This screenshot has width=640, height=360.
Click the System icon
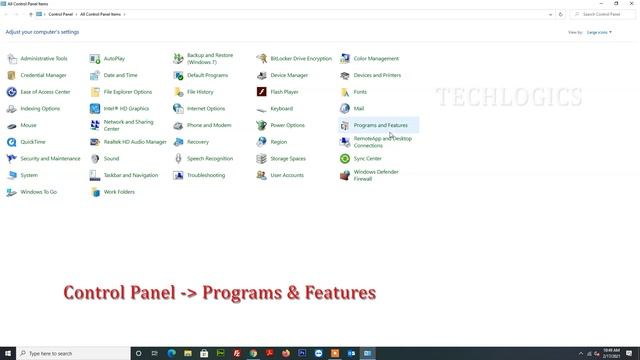click(x=12, y=176)
